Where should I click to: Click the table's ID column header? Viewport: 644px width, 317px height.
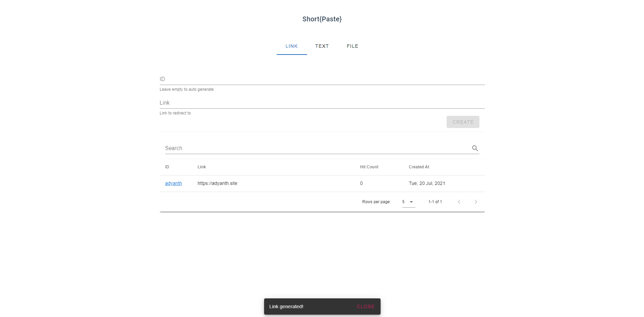tap(167, 167)
